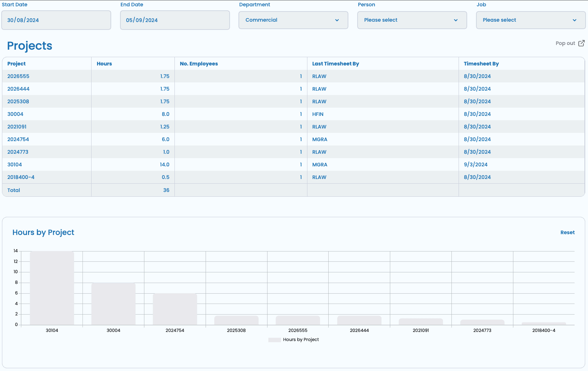Click the Person dropdown chevron icon
Image resolution: width=588 pixels, height=371 pixels.
(456, 20)
